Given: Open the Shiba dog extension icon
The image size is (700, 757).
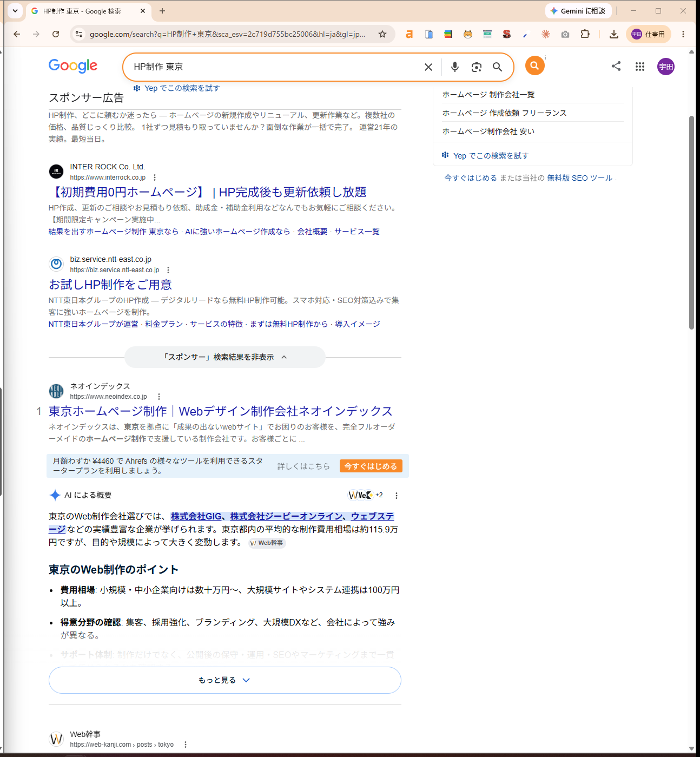Looking at the screenshot, I should tap(468, 34).
